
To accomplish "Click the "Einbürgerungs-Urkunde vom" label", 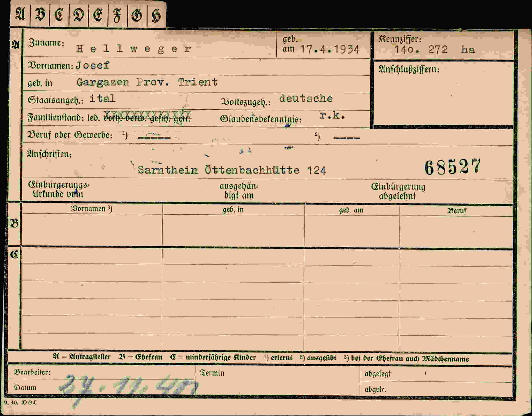I will click(x=58, y=189).
